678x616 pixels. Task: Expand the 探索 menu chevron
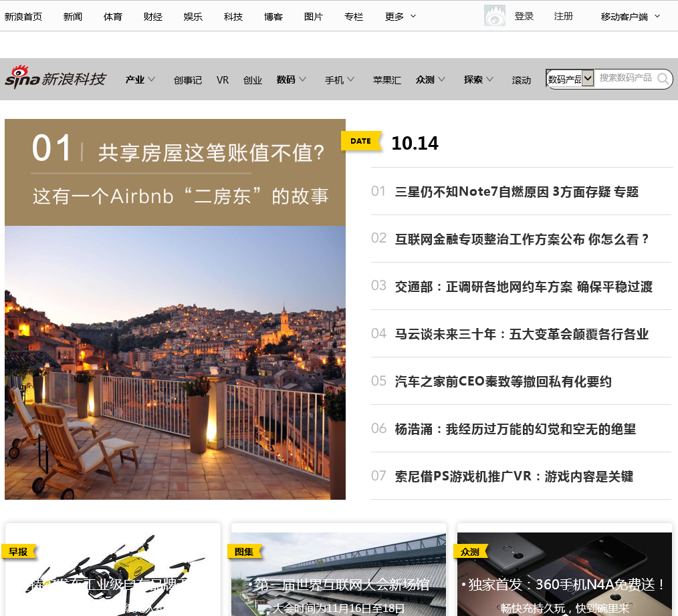(489, 80)
